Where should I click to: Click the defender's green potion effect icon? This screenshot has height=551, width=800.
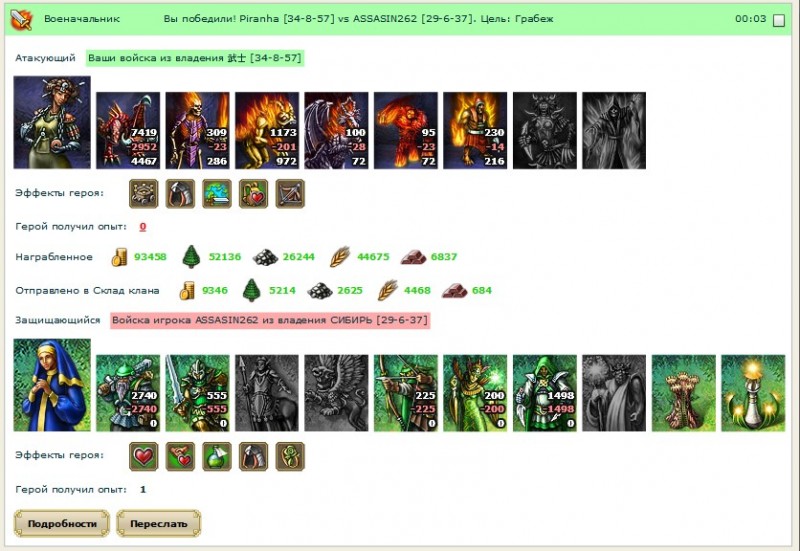pyautogui.click(x=217, y=456)
